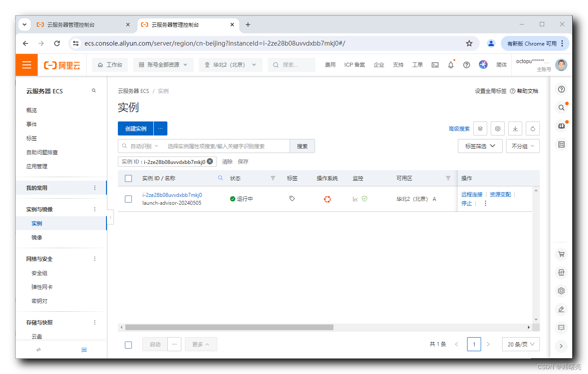The image size is (588, 374).
Task: Go to 安全组 in the sidebar
Action: pyautogui.click(x=39, y=273)
